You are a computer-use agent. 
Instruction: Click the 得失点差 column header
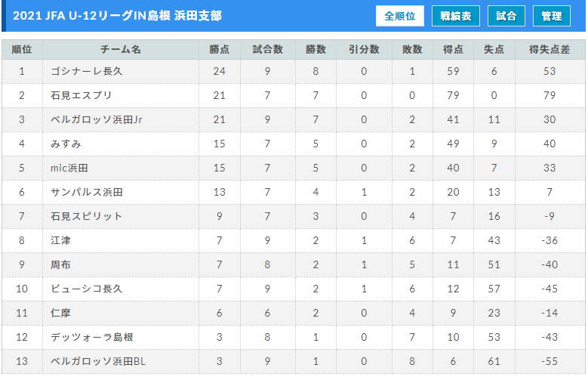pyautogui.click(x=550, y=50)
